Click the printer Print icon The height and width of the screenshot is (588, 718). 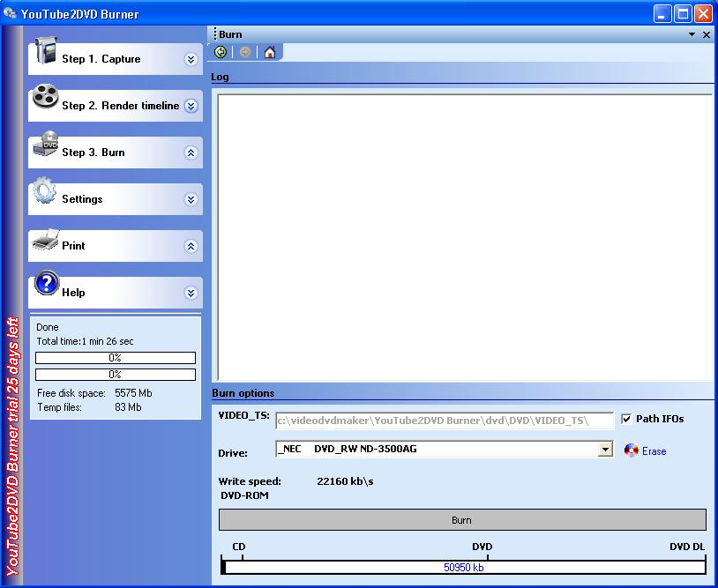[x=46, y=239]
